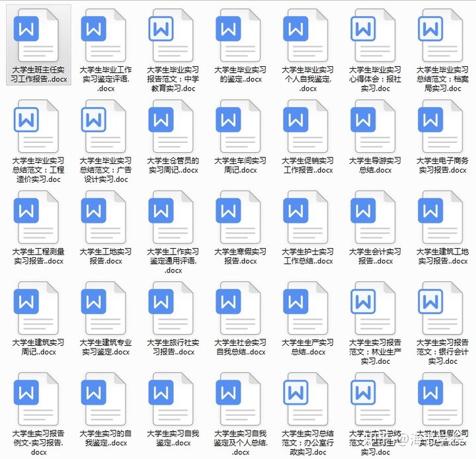Click the 大学生导游实习总结 document icon
This screenshot has height=459, width=476.
click(375, 126)
